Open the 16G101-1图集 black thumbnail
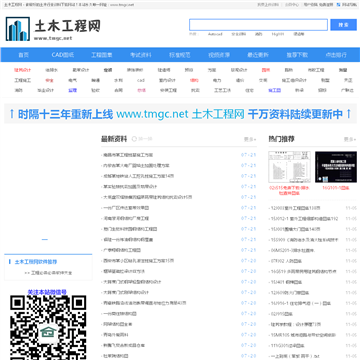This screenshot has width=360, height=360. 336,167
